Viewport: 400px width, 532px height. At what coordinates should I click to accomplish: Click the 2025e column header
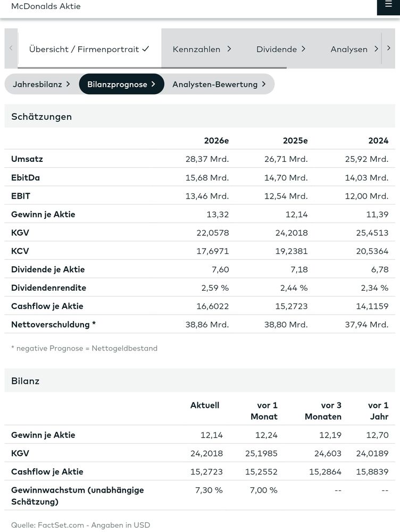pyautogui.click(x=295, y=141)
